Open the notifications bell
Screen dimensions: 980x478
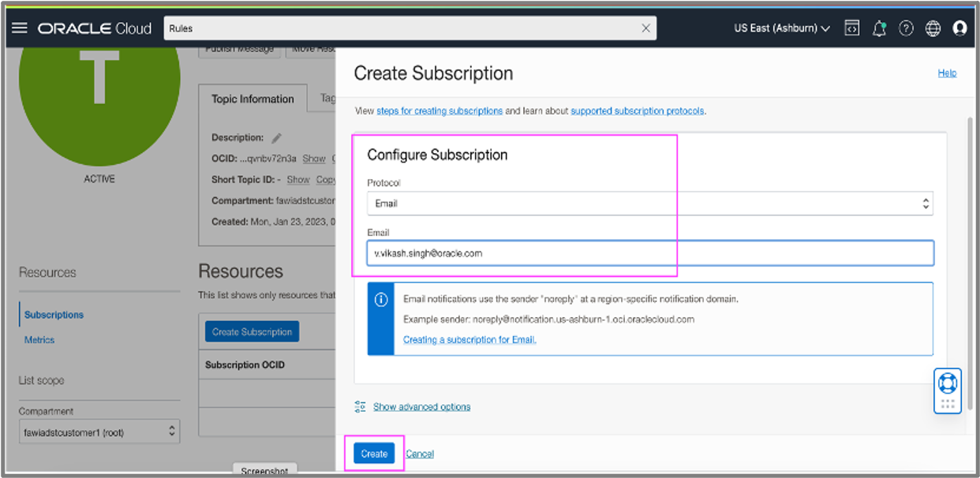click(x=878, y=28)
